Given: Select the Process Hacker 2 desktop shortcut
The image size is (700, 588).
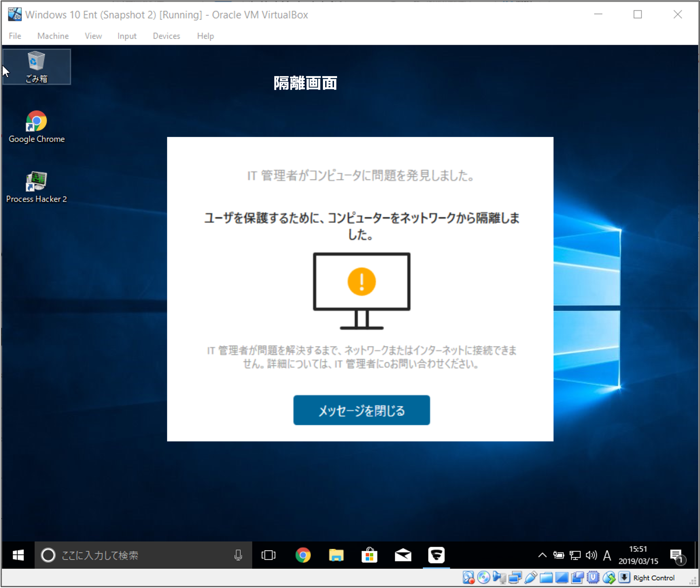Looking at the screenshot, I should tap(36, 187).
